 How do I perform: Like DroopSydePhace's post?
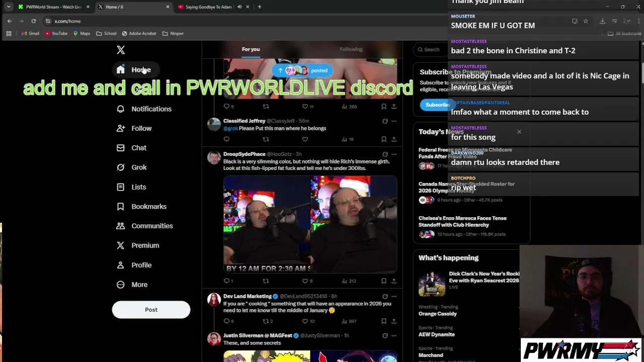tap(307, 281)
